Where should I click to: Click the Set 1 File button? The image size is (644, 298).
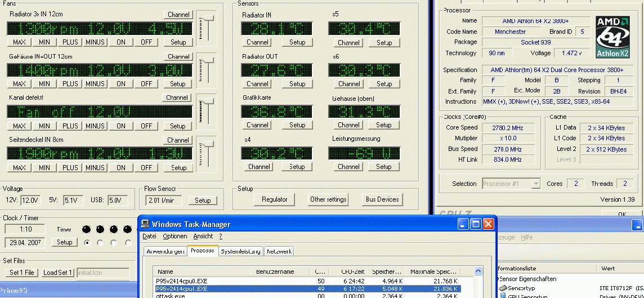(22, 273)
